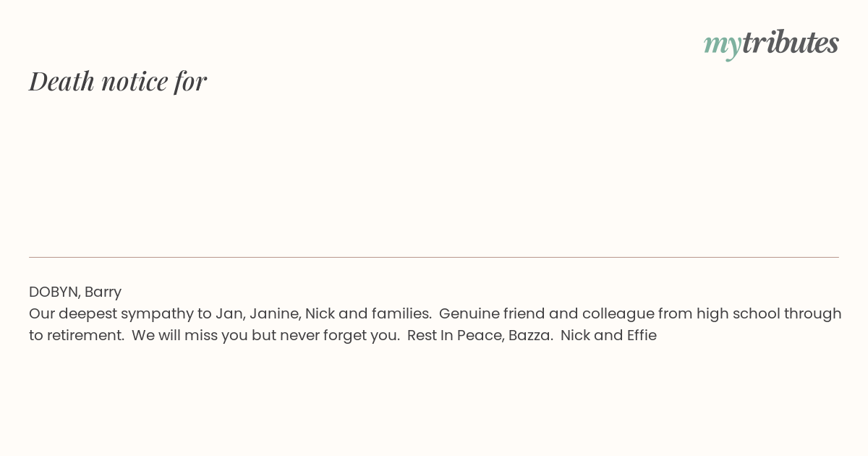Click the word 'families' in the message

click(401, 313)
